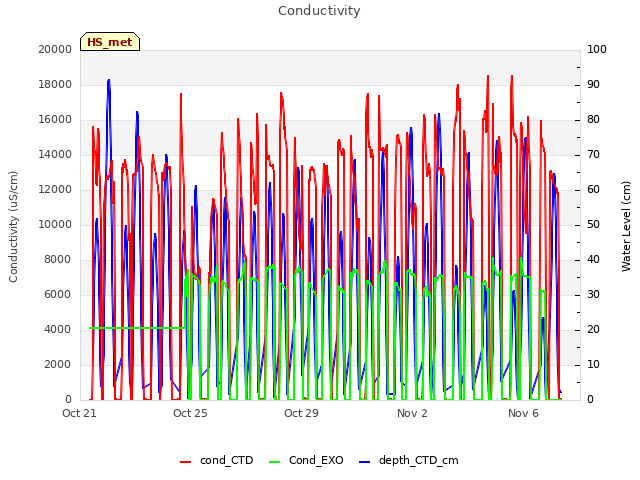Click the Oct 21 x-axis label
The image size is (640, 480).
point(79,413)
